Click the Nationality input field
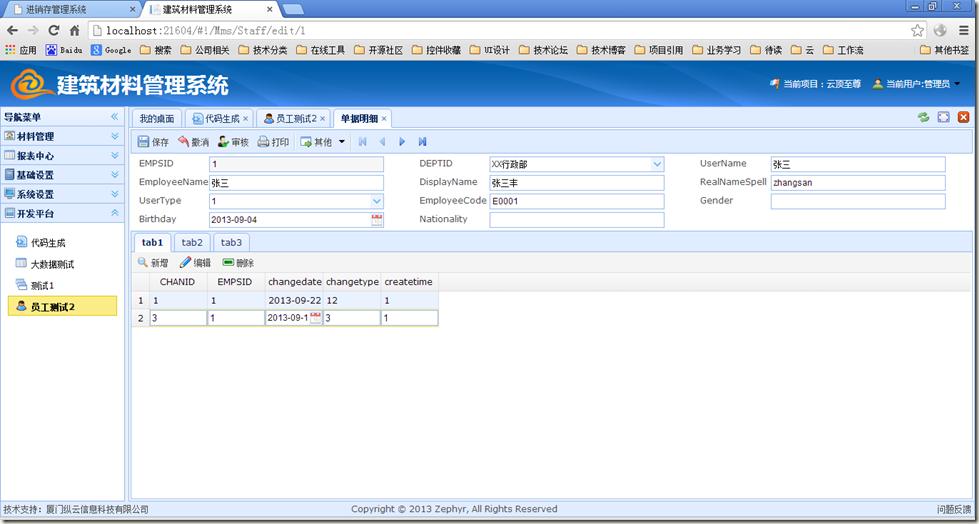979x524 pixels. click(x=576, y=220)
